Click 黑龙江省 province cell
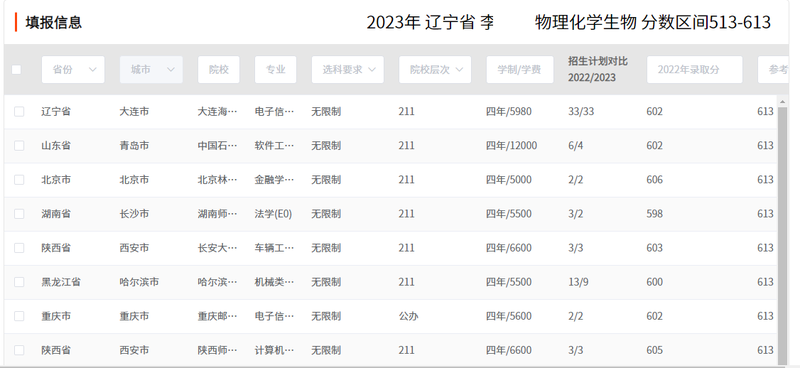Viewport: 800px width, 368px height. [x=61, y=282]
